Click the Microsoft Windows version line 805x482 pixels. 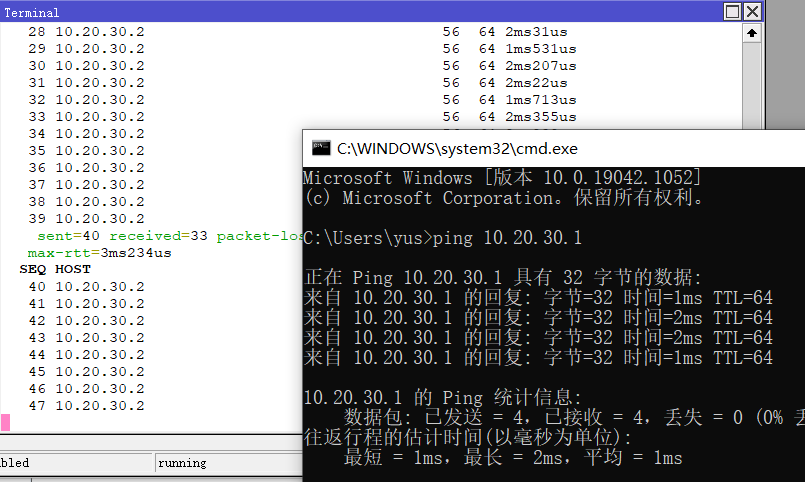[501, 178]
